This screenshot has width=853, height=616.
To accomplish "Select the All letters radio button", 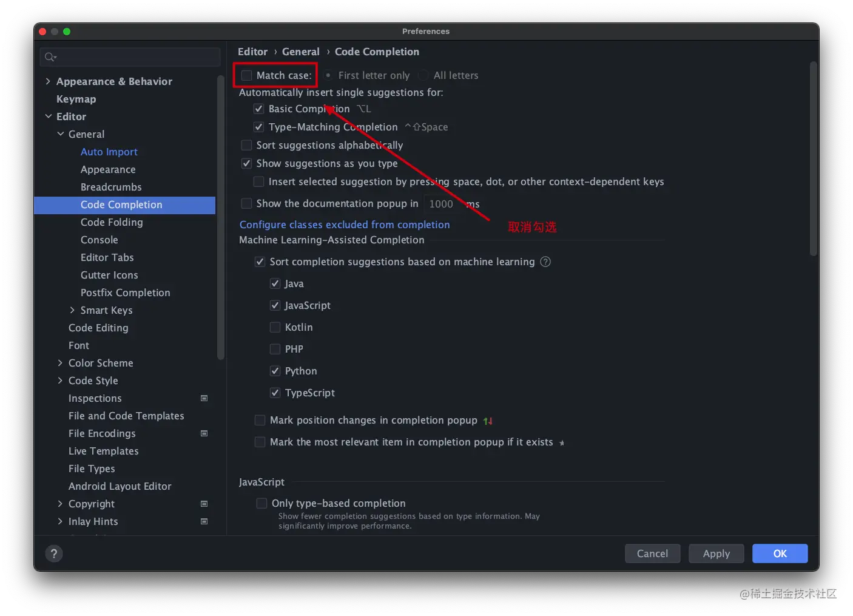I will click(423, 75).
